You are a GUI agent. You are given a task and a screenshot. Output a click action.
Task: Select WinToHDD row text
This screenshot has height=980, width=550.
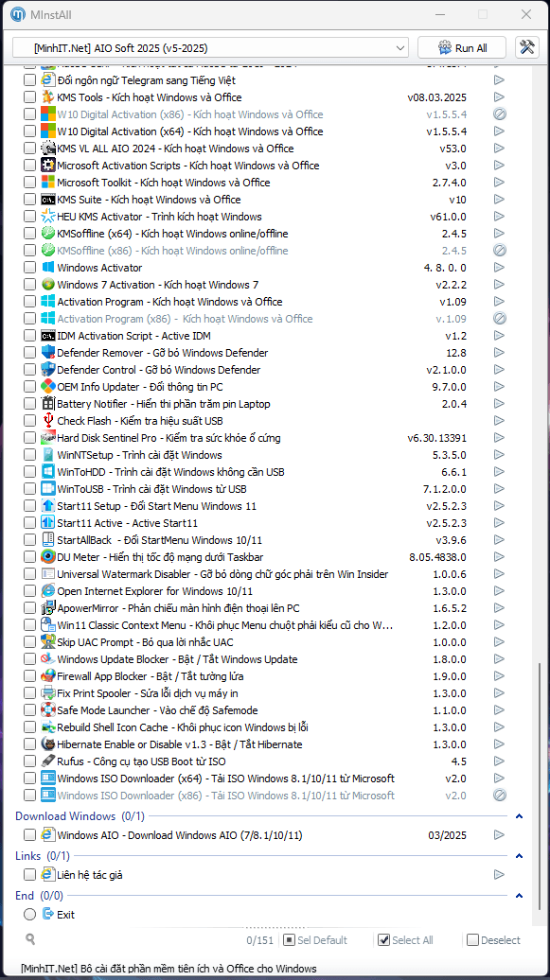click(x=170, y=472)
